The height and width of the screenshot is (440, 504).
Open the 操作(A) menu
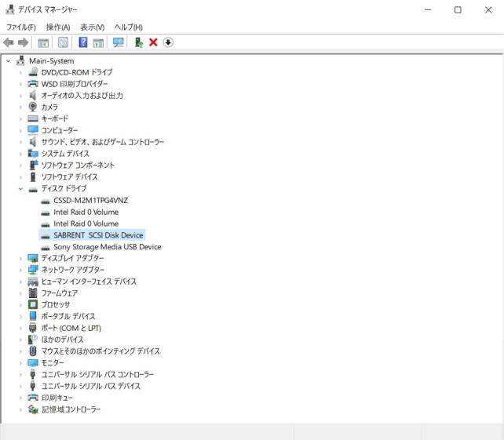(58, 27)
